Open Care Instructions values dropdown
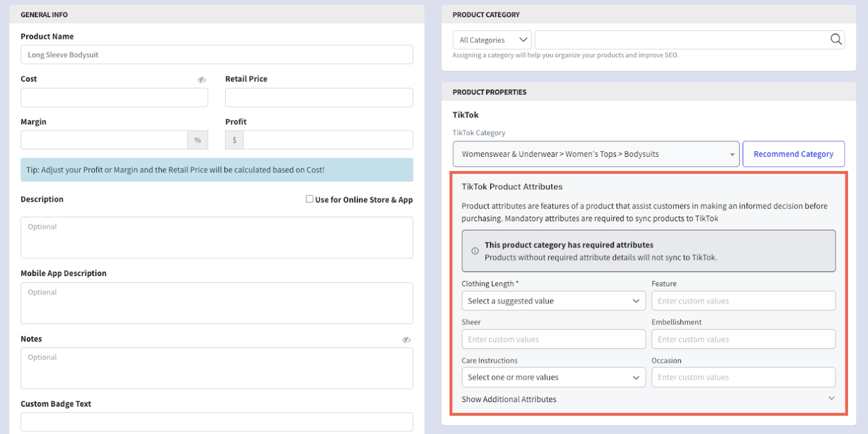Viewport: 868px width, 434px height. (x=553, y=377)
